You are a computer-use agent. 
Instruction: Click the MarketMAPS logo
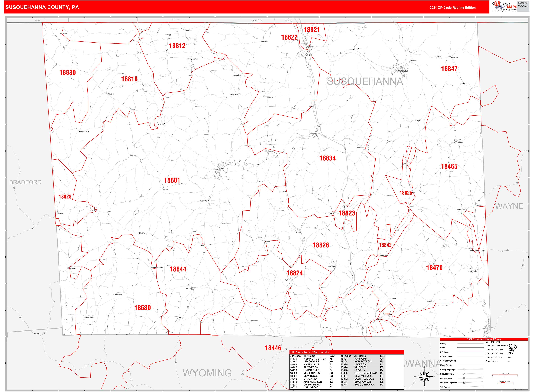[503, 6]
